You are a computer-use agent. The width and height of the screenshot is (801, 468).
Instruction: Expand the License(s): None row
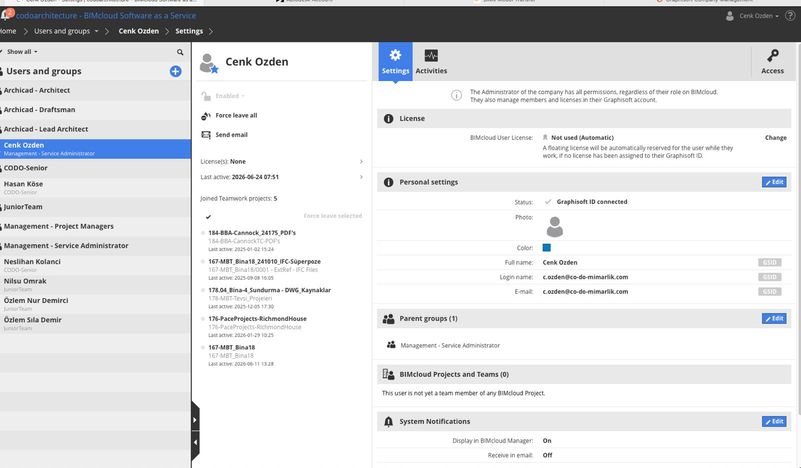281,161
